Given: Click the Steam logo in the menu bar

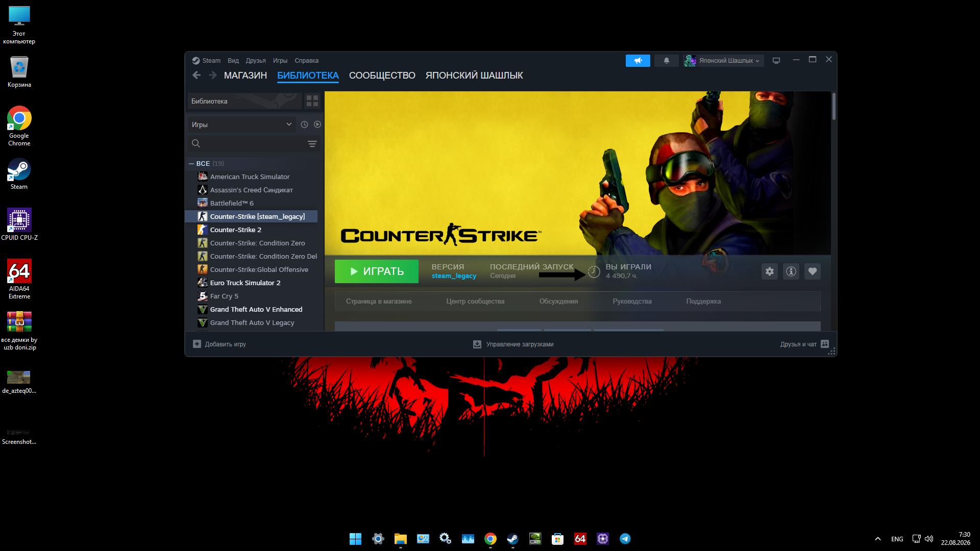Looking at the screenshot, I should [196, 61].
